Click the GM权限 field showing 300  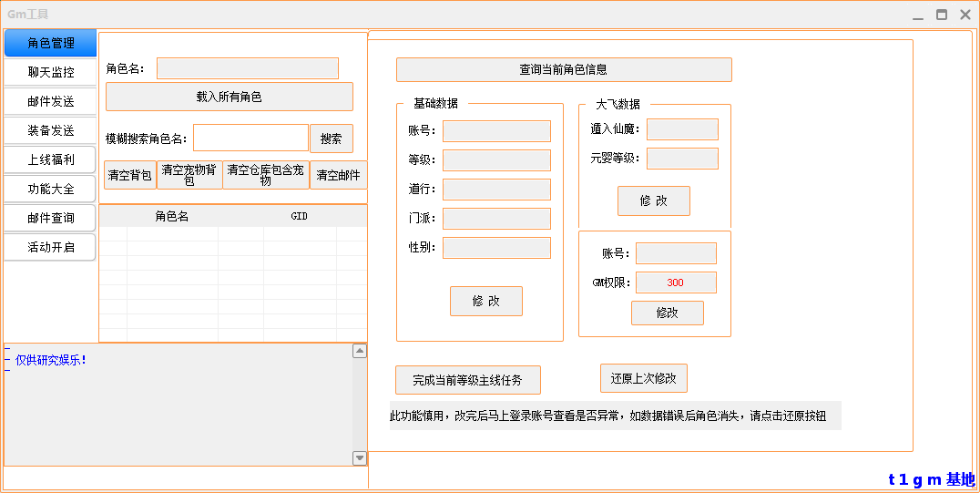[676, 282]
